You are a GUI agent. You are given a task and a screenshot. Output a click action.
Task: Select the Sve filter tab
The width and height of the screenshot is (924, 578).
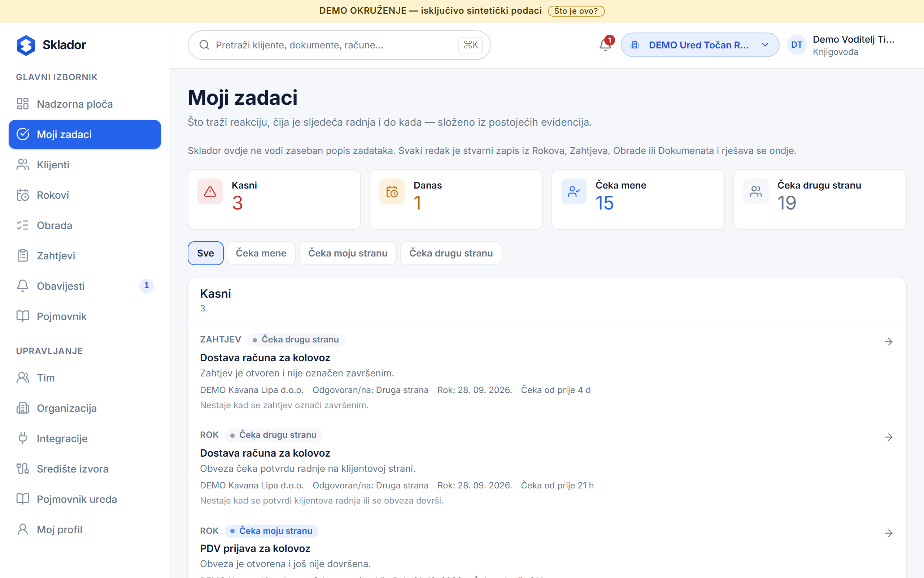205,253
